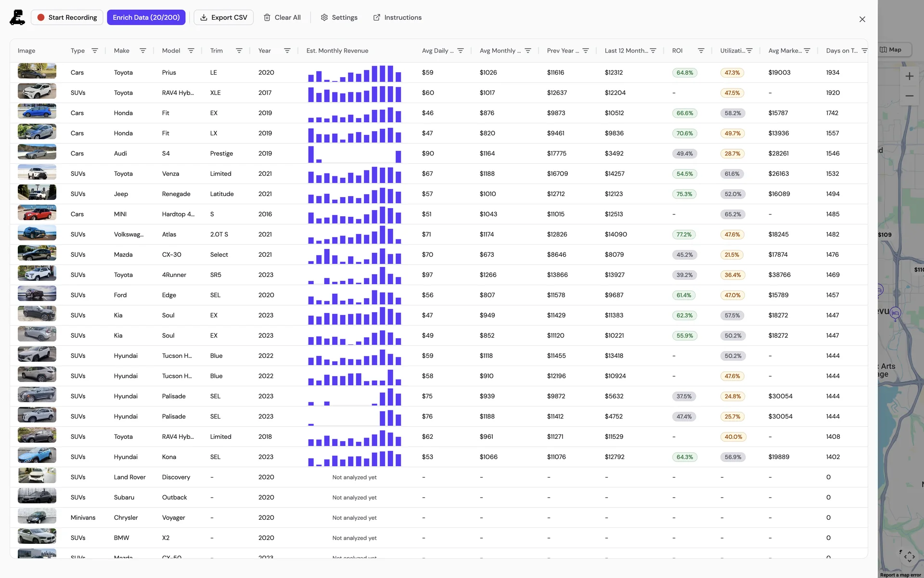Click the map fullscreen expand icon
Viewport: 924px width, 578px height.
909,557
